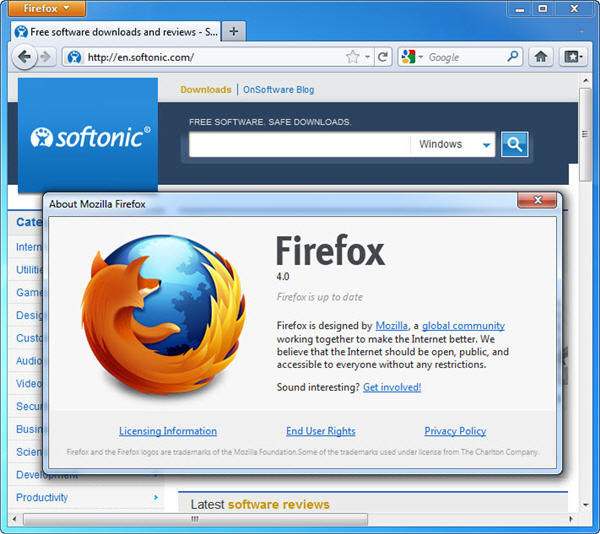
Task: Click in the Softonic search text field
Action: tap(299, 145)
